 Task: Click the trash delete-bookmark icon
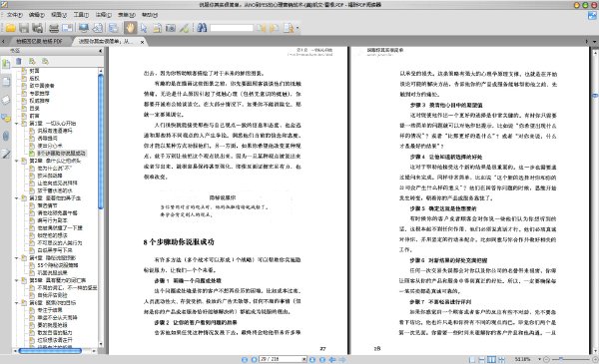[19, 61]
